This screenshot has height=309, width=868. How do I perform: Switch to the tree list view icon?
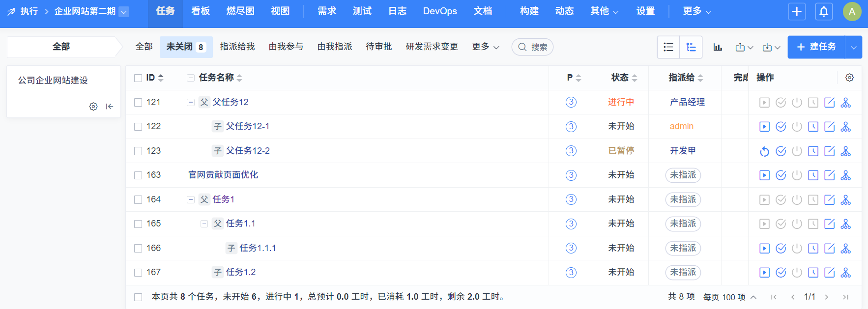click(x=691, y=47)
